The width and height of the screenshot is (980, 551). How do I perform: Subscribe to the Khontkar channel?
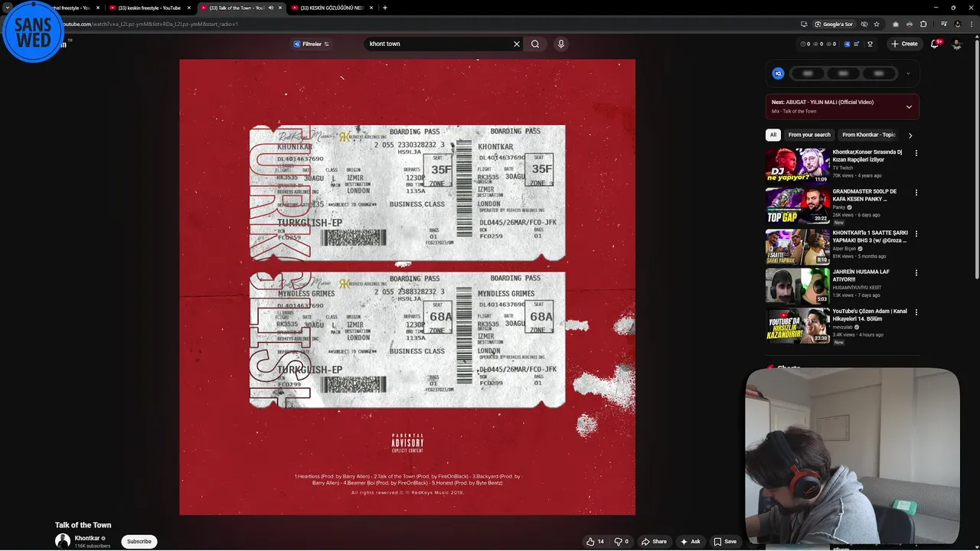click(x=139, y=541)
